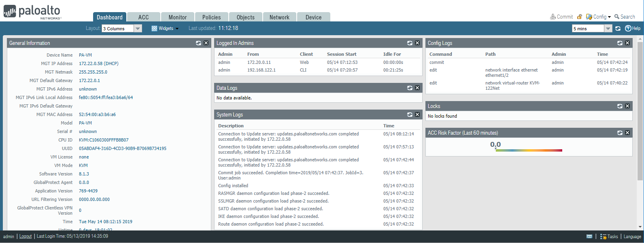Click the Language link
This screenshot has height=243, width=644.
(632, 237)
